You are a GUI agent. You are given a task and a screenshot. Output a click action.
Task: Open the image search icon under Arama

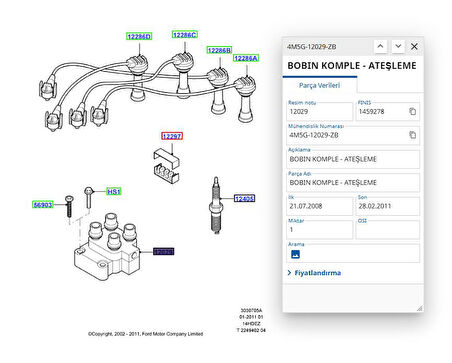click(x=295, y=254)
